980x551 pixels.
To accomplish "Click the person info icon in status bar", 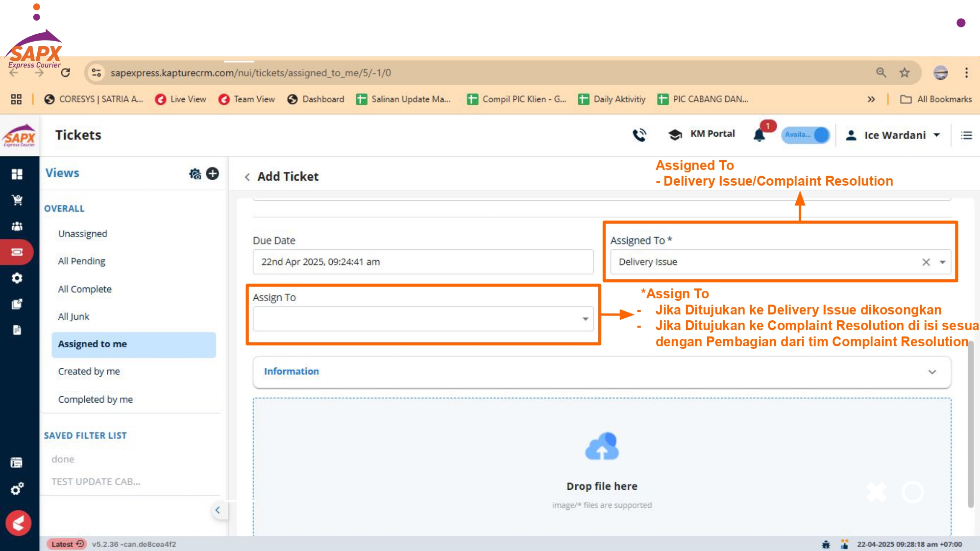I will pos(844,544).
